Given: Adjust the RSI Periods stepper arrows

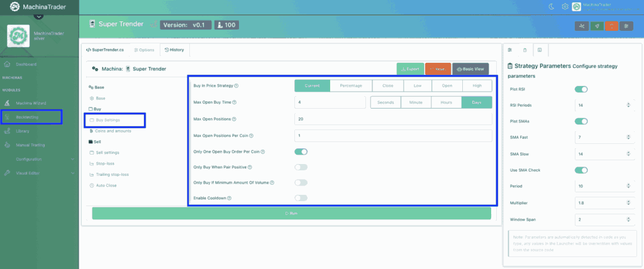Looking at the screenshot, I should (x=628, y=105).
